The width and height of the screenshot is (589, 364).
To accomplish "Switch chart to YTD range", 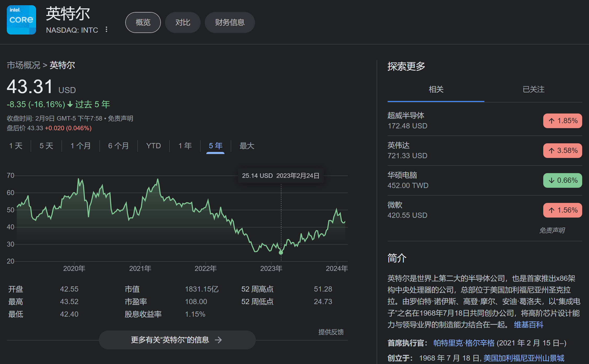I will click(x=154, y=146).
